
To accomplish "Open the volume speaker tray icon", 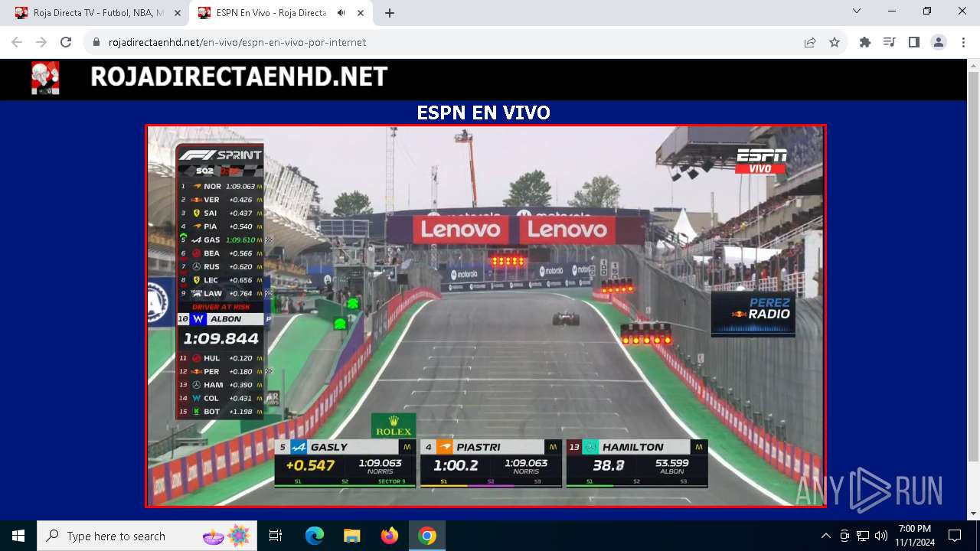I will coord(881,536).
